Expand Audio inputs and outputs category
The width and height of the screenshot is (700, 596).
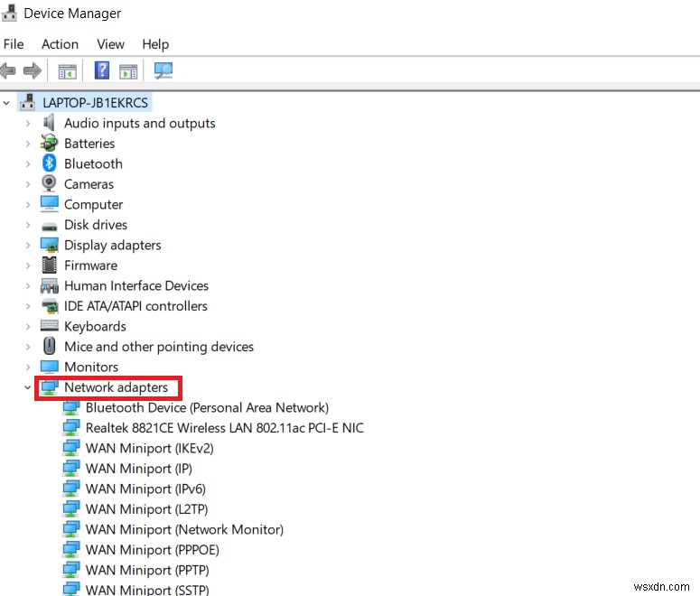28,123
